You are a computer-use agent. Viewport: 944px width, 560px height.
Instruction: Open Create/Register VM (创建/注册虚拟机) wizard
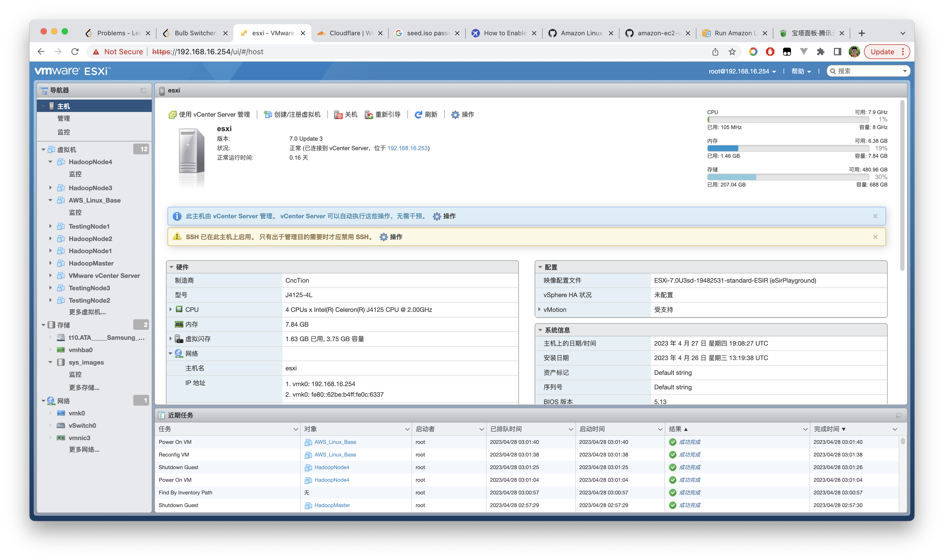[x=292, y=115]
